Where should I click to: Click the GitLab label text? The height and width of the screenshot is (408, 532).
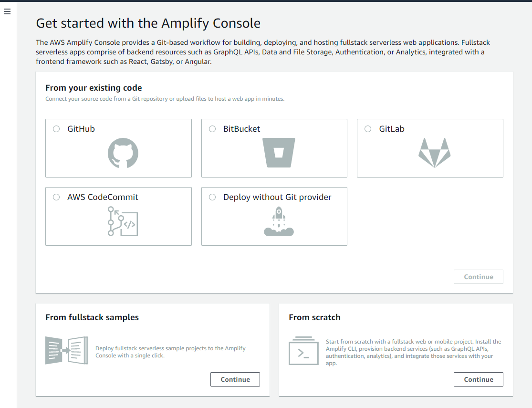[392, 129]
